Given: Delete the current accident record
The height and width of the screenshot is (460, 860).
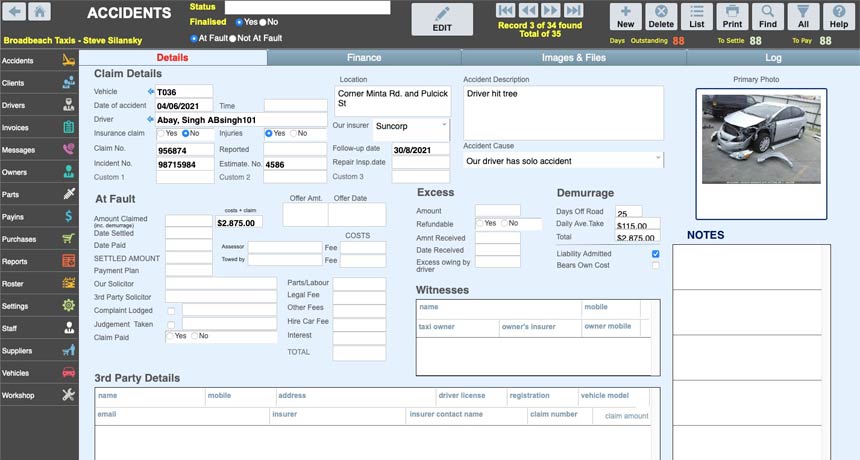Looking at the screenshot, I should coord(660,16).
